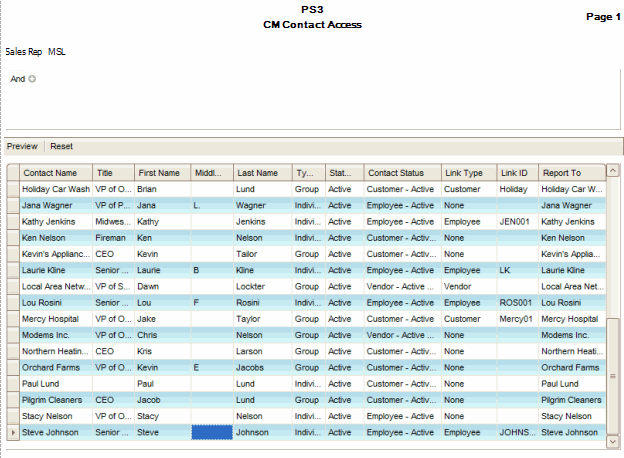Click the MSL label
Screen dimensions: 624x458
(57, 51)
